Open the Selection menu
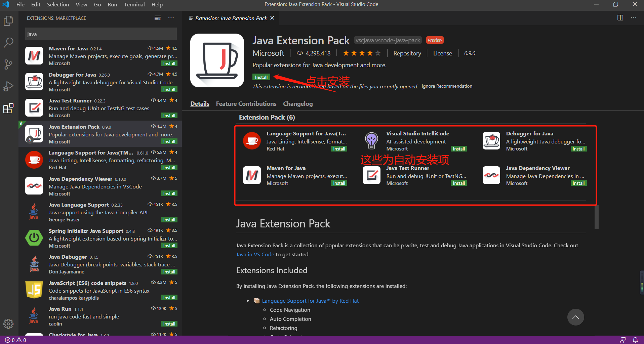 (58, 4)
